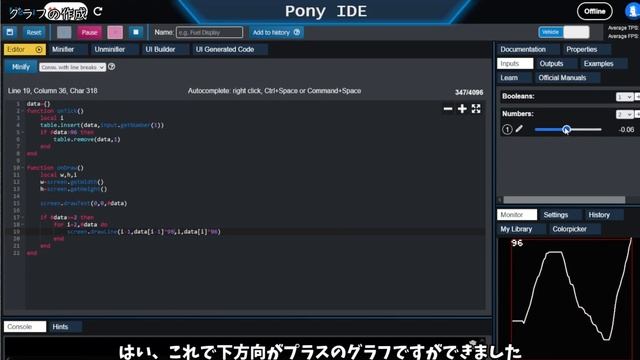Viewport: 640px width, 360px height.
Task: Open the Documentation tab
Action: [x=528, y=49]
